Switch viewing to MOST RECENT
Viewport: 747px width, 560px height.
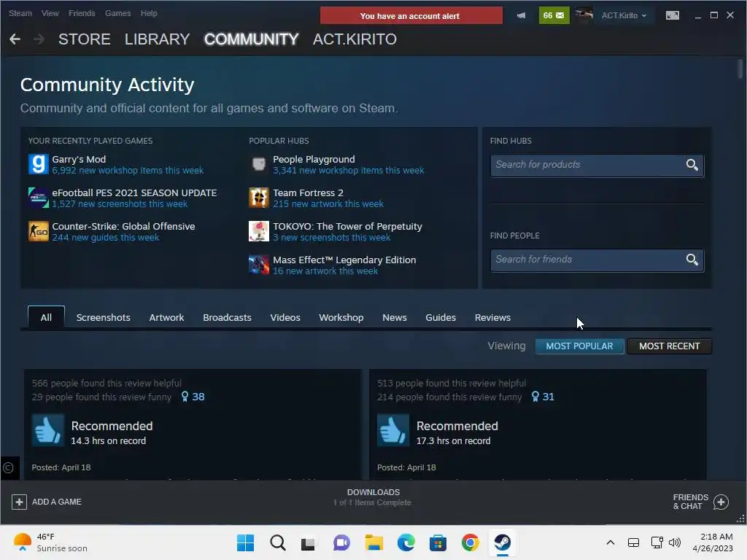(x=670, y=346)
